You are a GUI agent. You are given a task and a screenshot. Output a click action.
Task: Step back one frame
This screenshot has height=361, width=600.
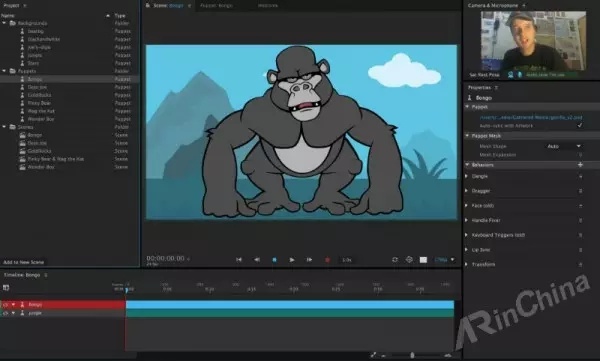pyautogui.click(x=257, y=260)
